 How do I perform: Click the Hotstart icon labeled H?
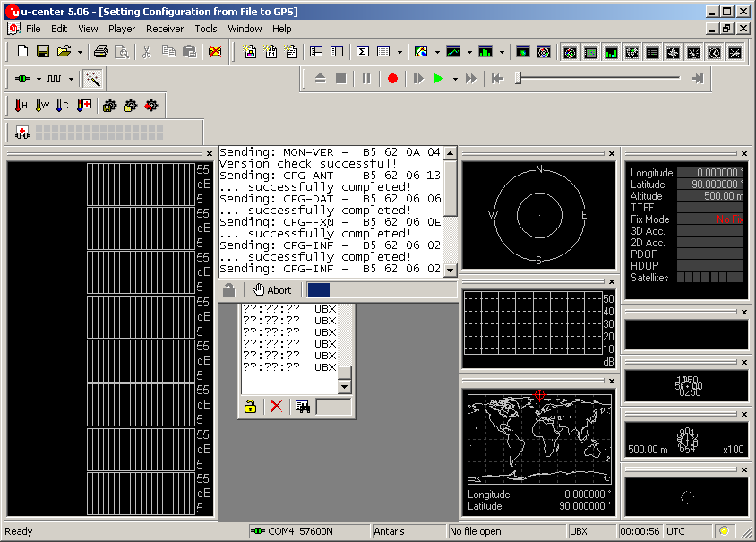[21, 106]
